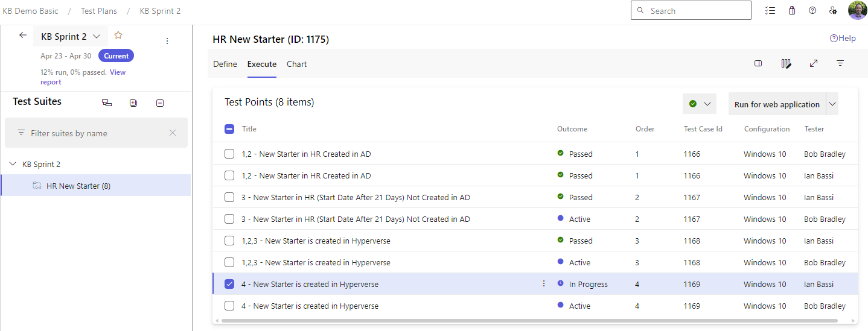Viewport: 868px width, 331px height.
Task: Click the Run for web application button
Action: pyautogui.click(x=776, y=104)
